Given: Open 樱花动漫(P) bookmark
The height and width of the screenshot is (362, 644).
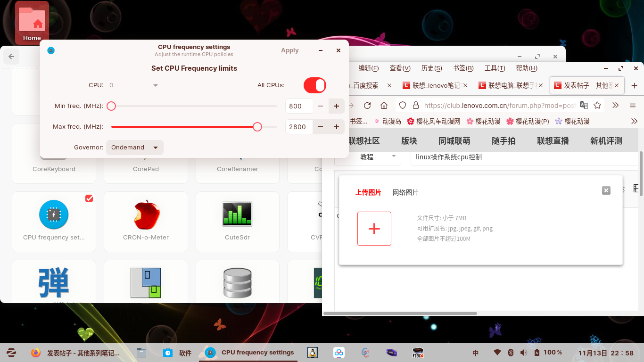Looking at the screenshot, I should tap(528, 121).
